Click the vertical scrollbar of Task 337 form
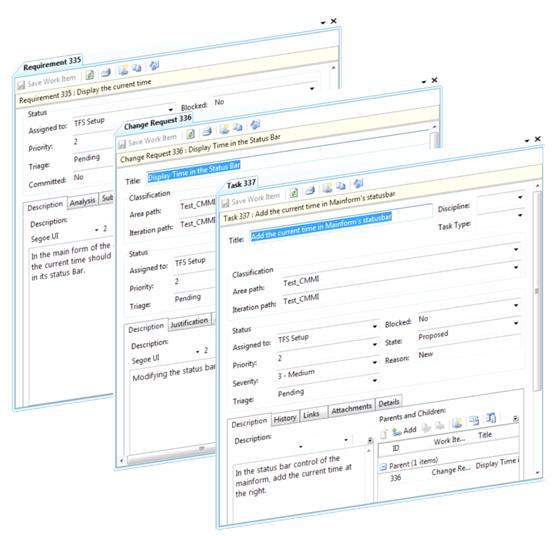Screen dimensions: 556x536 538,291
